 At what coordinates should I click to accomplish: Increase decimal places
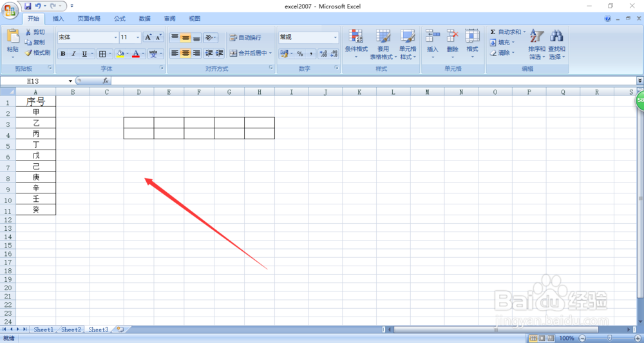pyautogui.click(x=323, y=54)
